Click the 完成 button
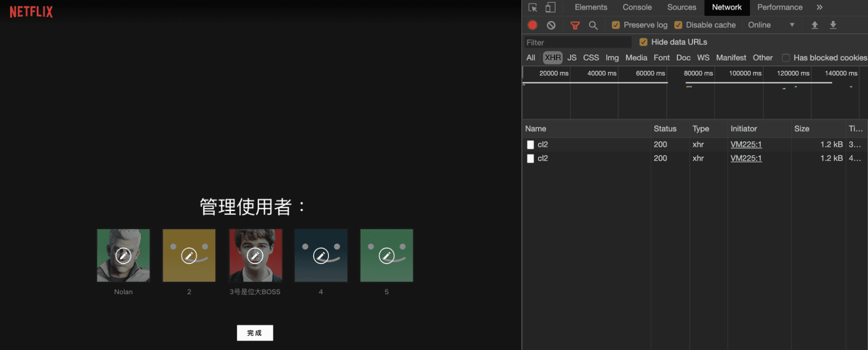868x350 pixels. 255,332
